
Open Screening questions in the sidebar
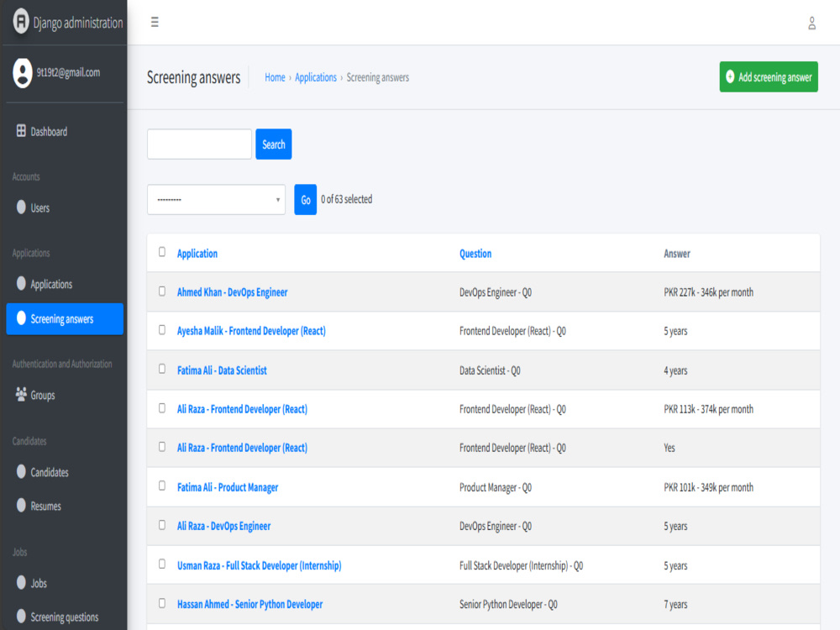[65, 617]
